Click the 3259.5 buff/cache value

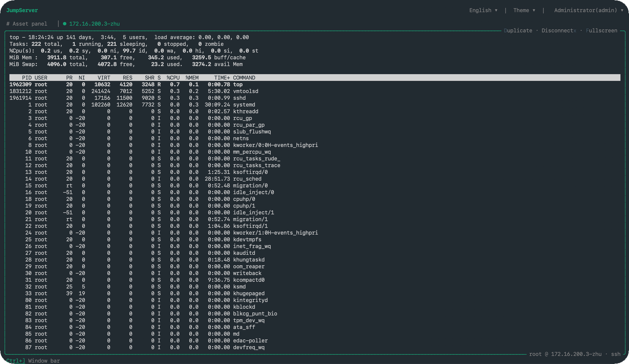pyautogui.click(x=219, y=57)
